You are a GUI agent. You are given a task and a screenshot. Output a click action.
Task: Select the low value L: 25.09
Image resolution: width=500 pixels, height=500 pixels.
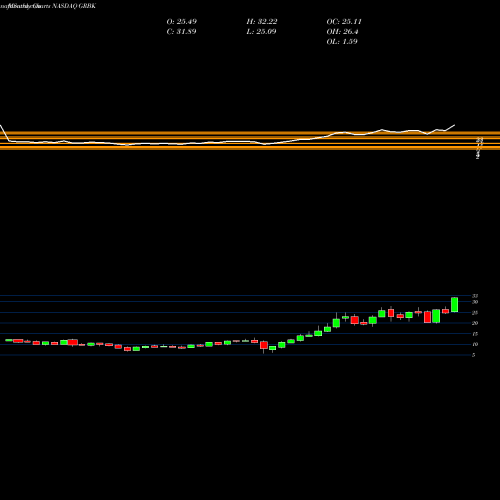click(x=261, y=32)
